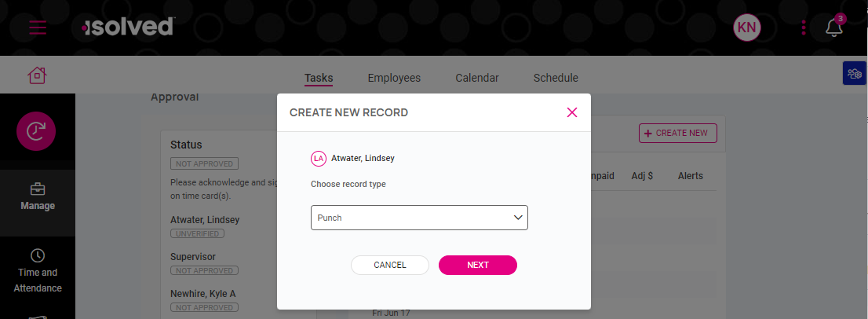Click the CANCEL button
This screenshot has width=868, height=319.
coord(390,266)
